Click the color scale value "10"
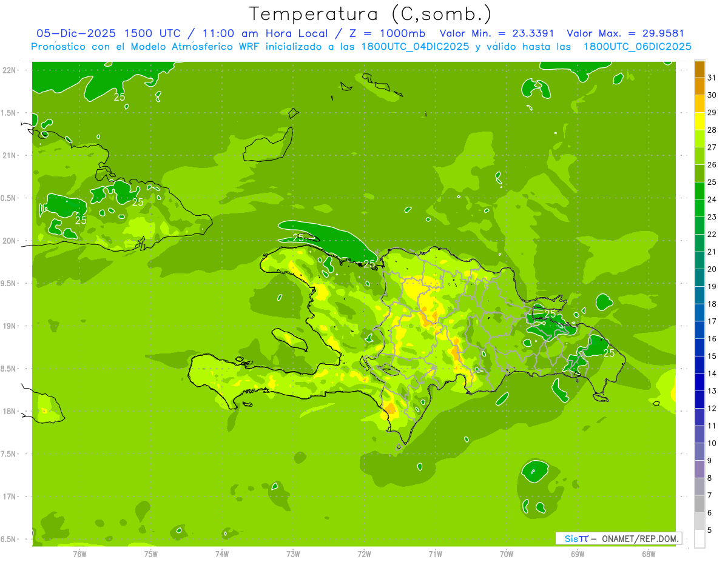Image resolution: width=728 pixels, height=562 pixels. click(x=712, y=443)
